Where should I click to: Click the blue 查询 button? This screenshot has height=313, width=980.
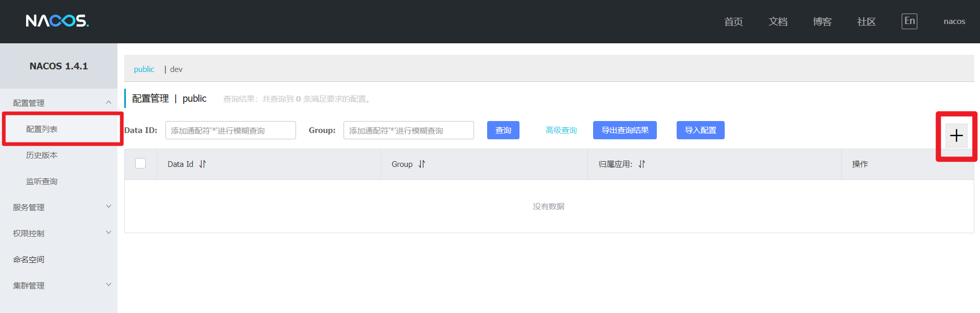(x=503, y=130)
